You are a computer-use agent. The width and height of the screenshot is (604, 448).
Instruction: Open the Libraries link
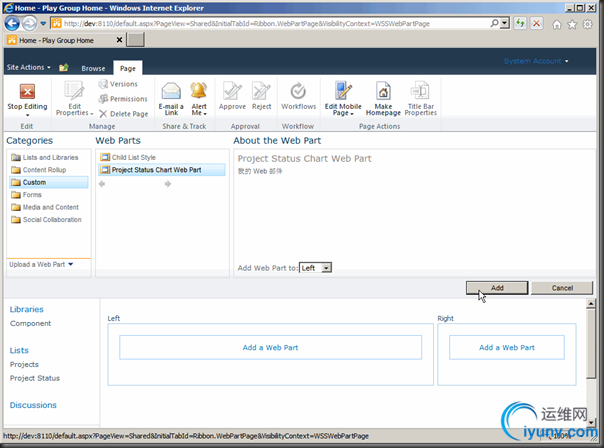click(27, 309)
